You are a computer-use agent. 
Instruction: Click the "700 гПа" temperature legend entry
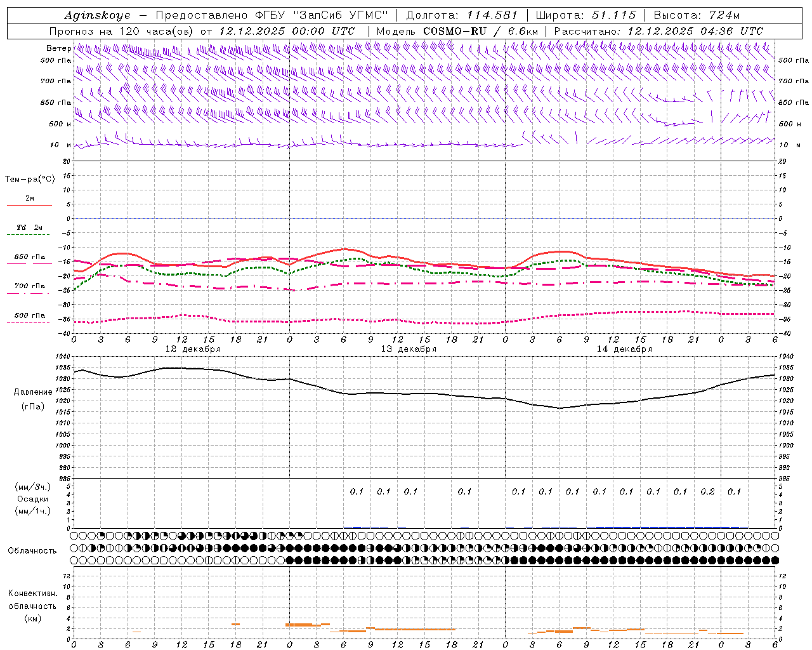pyautogui.click(x=30, y=286)
